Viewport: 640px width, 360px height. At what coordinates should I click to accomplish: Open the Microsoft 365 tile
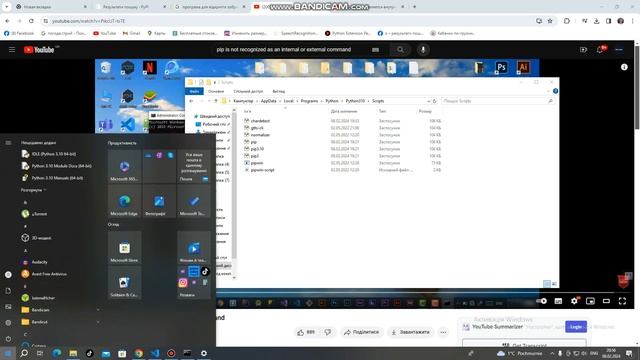[x=124, y=166]
